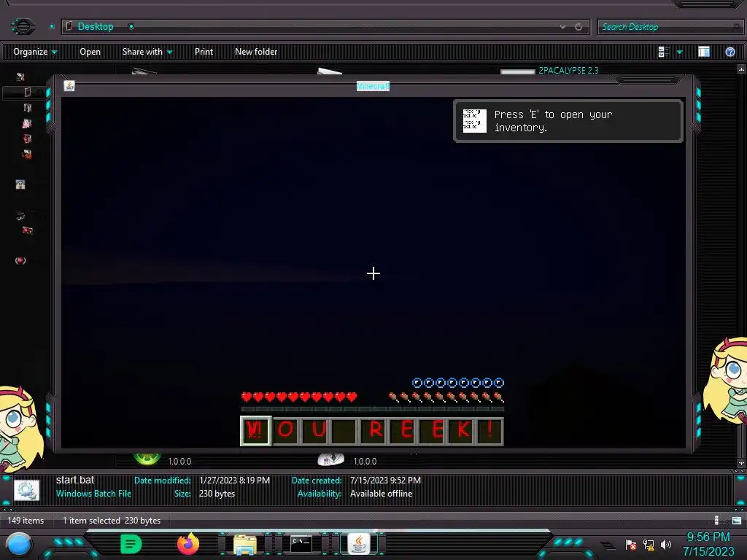The height and width of the screenshot is (560, 747).
Task: Expand the Share with menu
Action: [147, 52]
